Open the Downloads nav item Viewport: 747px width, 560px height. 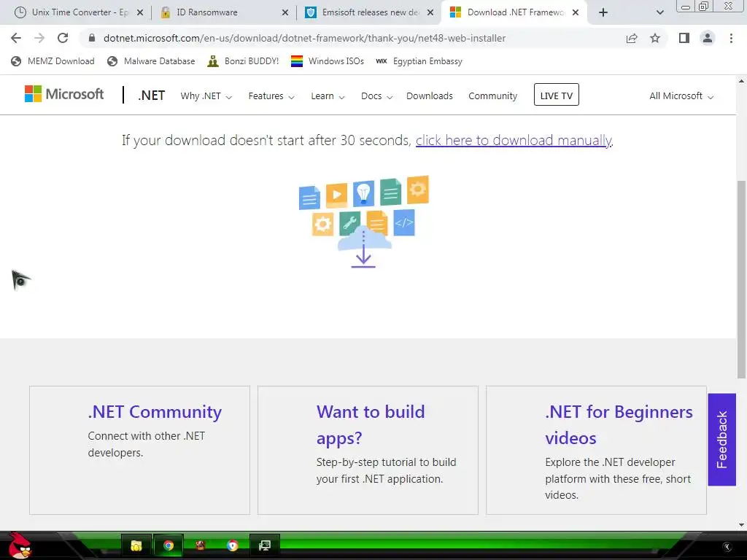[x=429, y=96]
